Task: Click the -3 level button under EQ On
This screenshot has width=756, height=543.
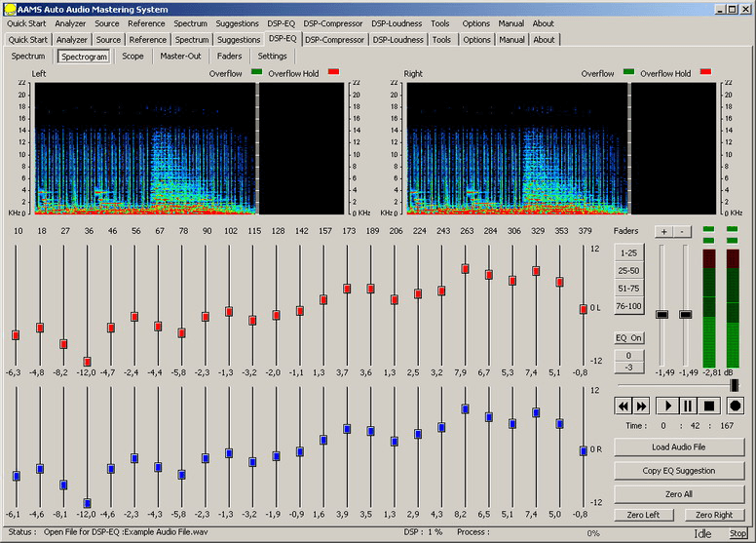Action: tap(628, 368)
